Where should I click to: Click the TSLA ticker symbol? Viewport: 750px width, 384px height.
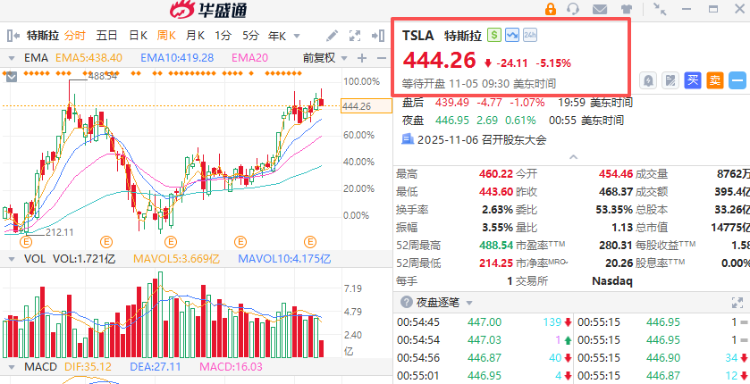pos(418,35)
